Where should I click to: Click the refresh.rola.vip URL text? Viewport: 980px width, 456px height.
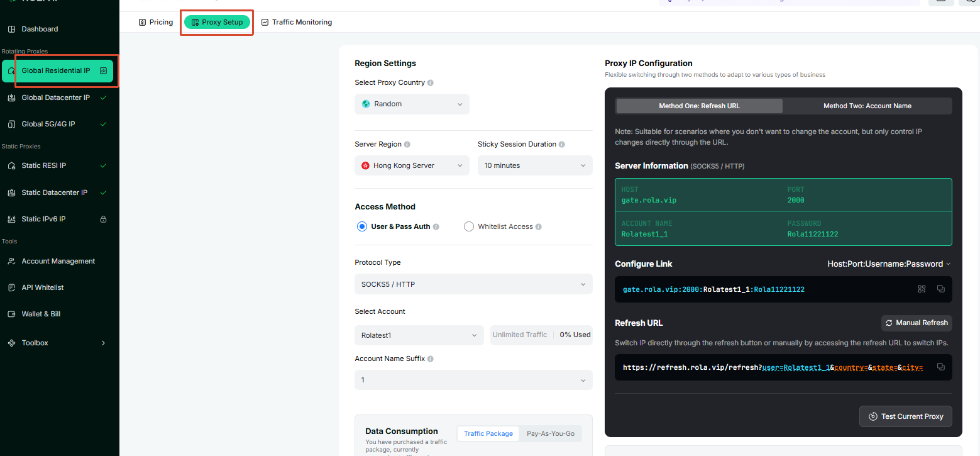(773, 367)
